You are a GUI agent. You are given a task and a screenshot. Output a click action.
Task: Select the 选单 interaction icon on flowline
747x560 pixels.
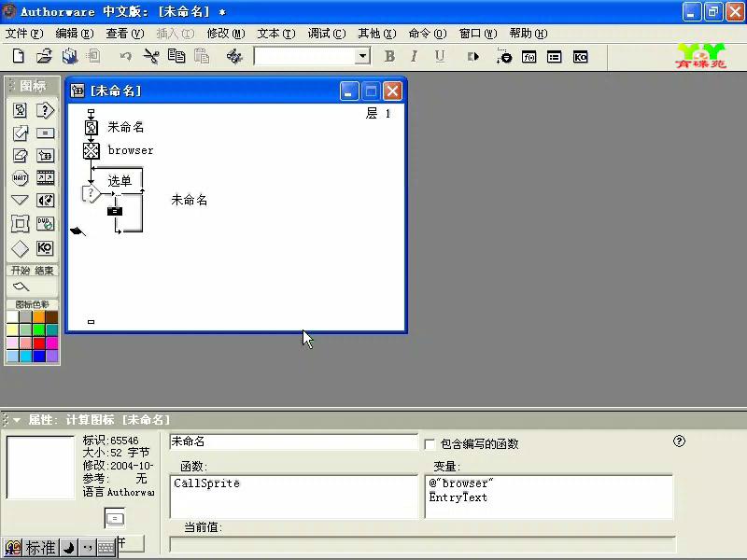coord(91,193)
